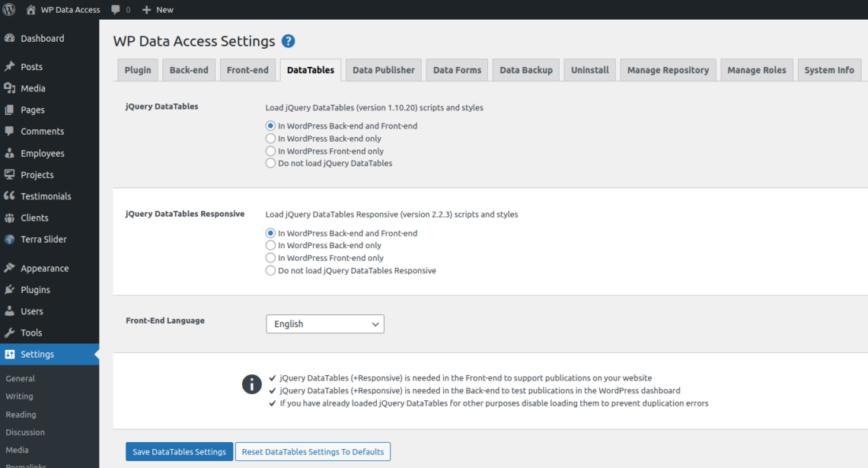Open the Manage Repository tab
The image size is (868, 468).
click(x=668, y=69)
